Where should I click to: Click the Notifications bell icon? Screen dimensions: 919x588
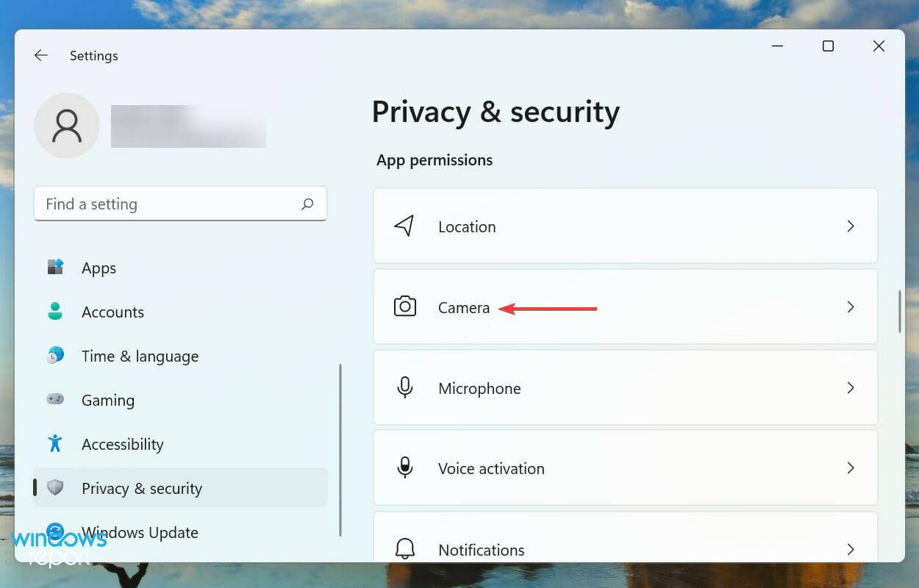[x=405, y=549]
